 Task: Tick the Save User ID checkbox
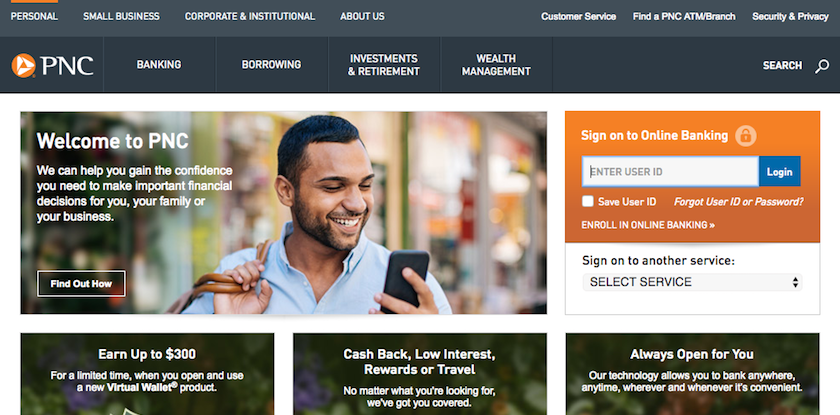(x=588, y=201)
